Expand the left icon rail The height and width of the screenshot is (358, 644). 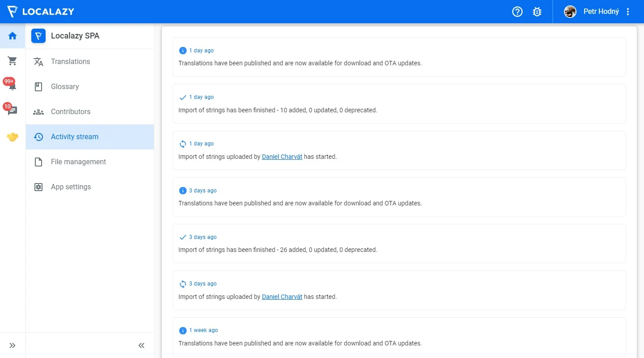point(13,345)
